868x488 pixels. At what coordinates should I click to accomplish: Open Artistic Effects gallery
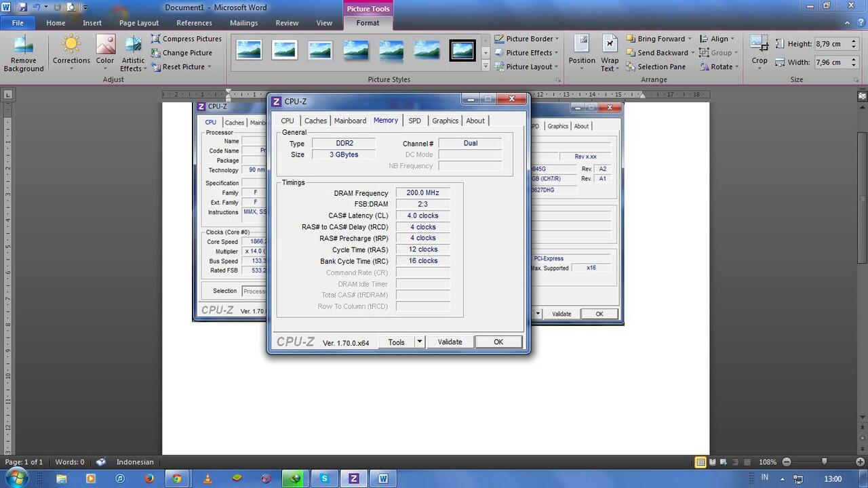point(133,53)
